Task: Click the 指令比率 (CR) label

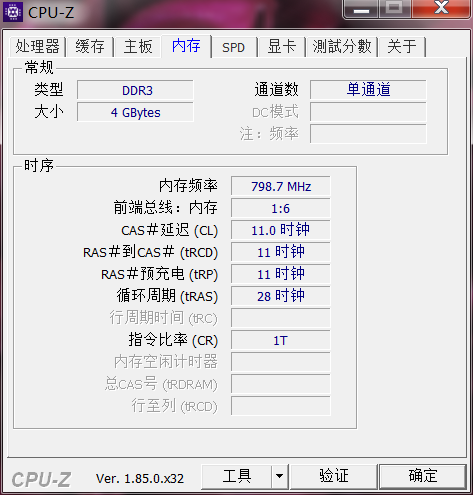Action: (173, 340)
